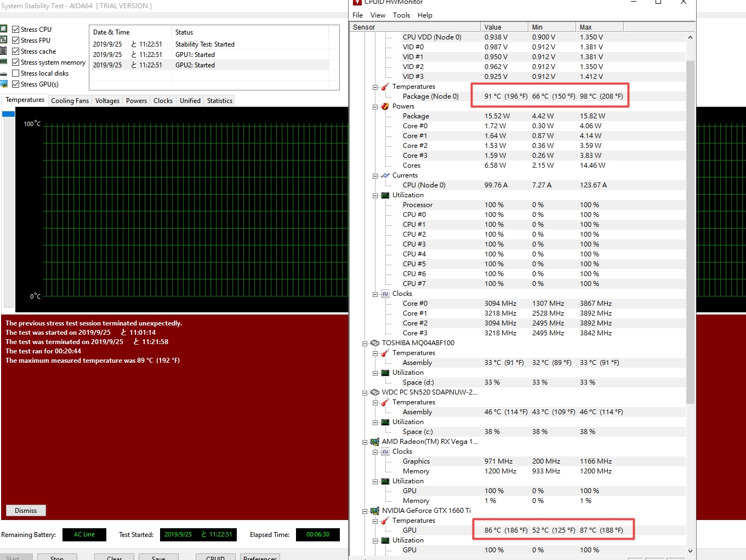Collapse the AMD Radeon RX Vega device node
This screenshot has height=560, width=746.
point(365,442)
